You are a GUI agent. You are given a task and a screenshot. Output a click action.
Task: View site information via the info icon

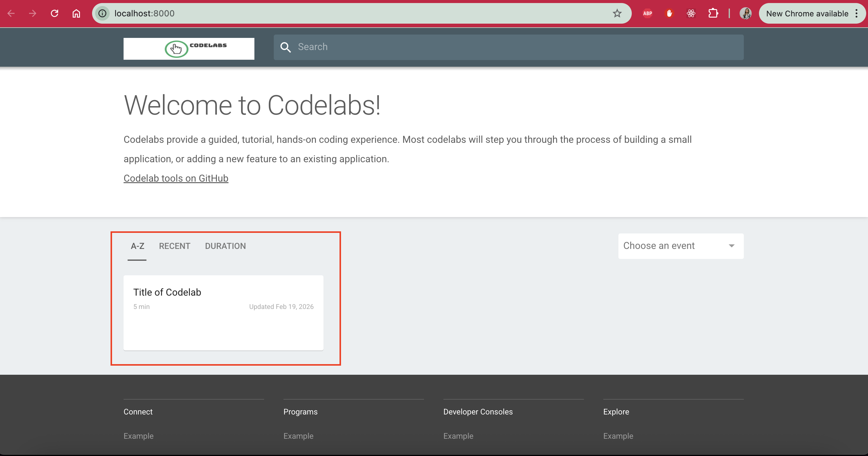click(102, 13)
